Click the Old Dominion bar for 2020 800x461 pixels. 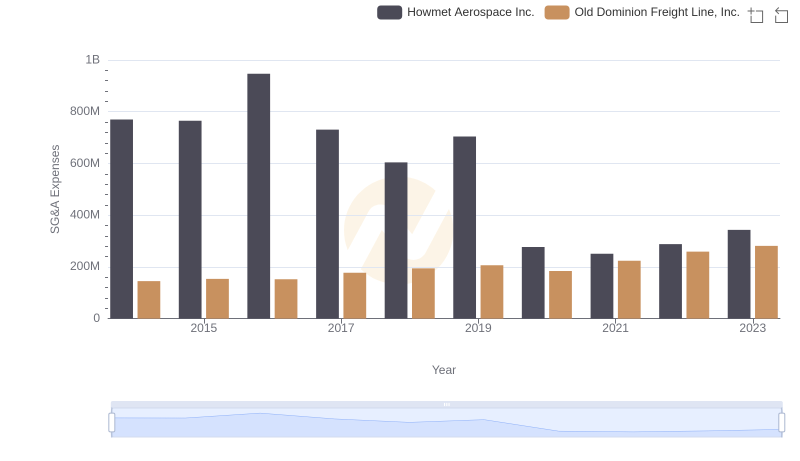(x=561, y=295)
